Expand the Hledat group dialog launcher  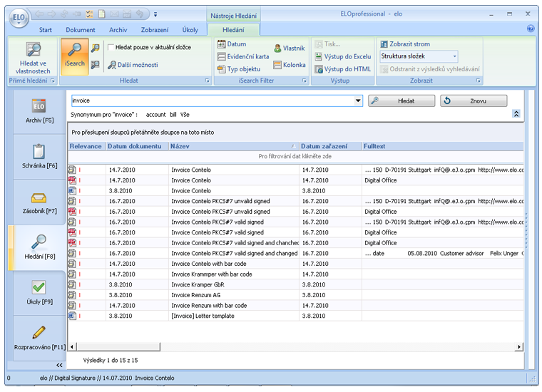[x=208, y=81]
